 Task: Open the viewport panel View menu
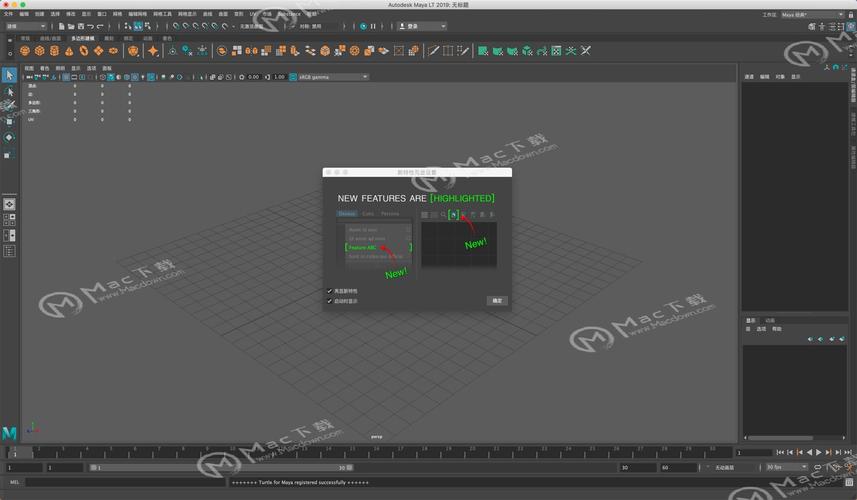[x=29, y=68]
